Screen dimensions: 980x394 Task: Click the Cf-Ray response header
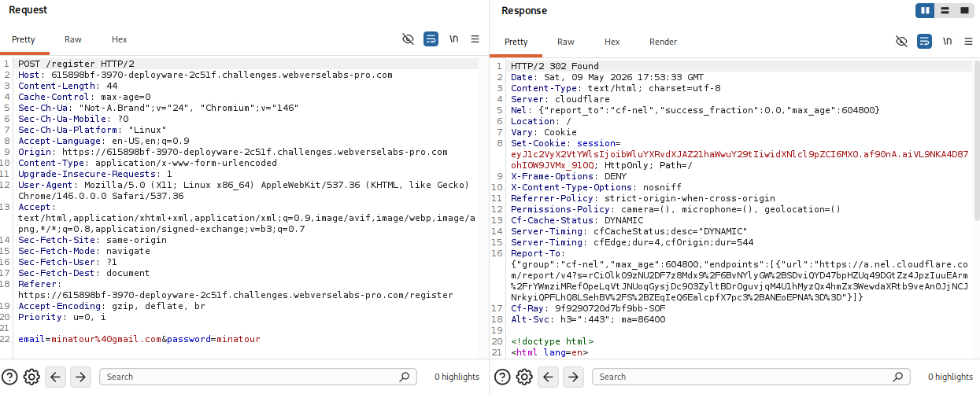(588, 308)
